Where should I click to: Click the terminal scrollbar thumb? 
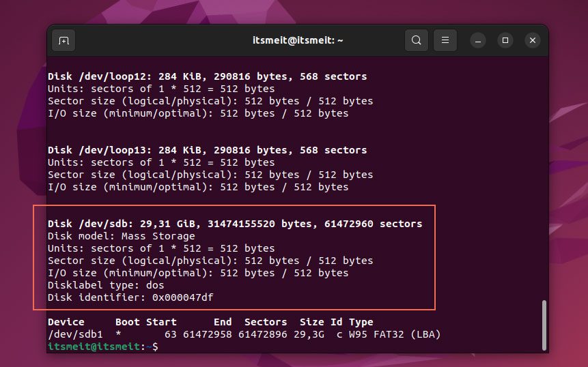click(x=544, y=325)
